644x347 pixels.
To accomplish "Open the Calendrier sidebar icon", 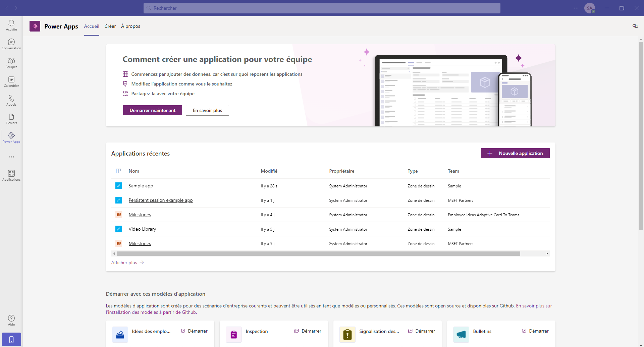I will tap(11, 81).
